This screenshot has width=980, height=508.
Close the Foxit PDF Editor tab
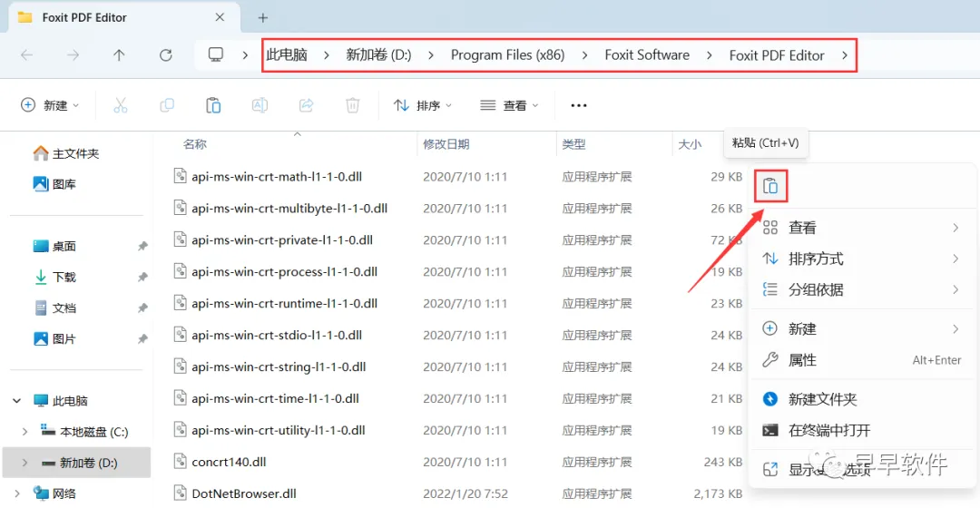[x=220, y=17]
